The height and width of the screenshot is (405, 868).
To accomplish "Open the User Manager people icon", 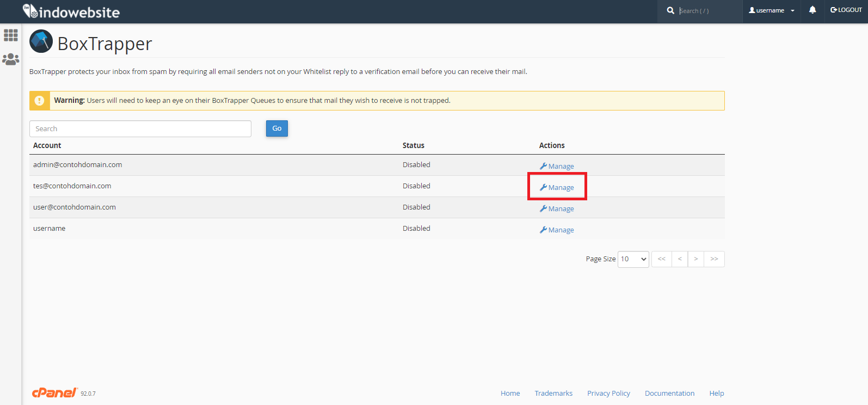I will (11, 59).
